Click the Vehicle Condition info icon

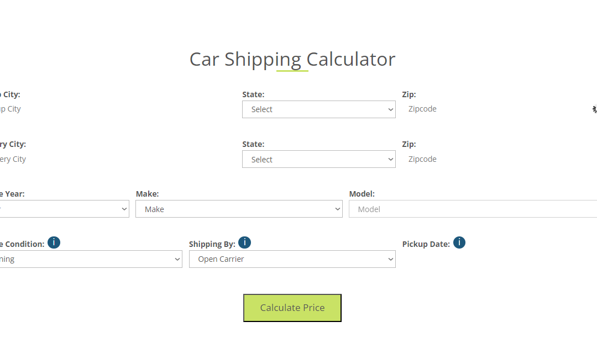click(54, 242)
